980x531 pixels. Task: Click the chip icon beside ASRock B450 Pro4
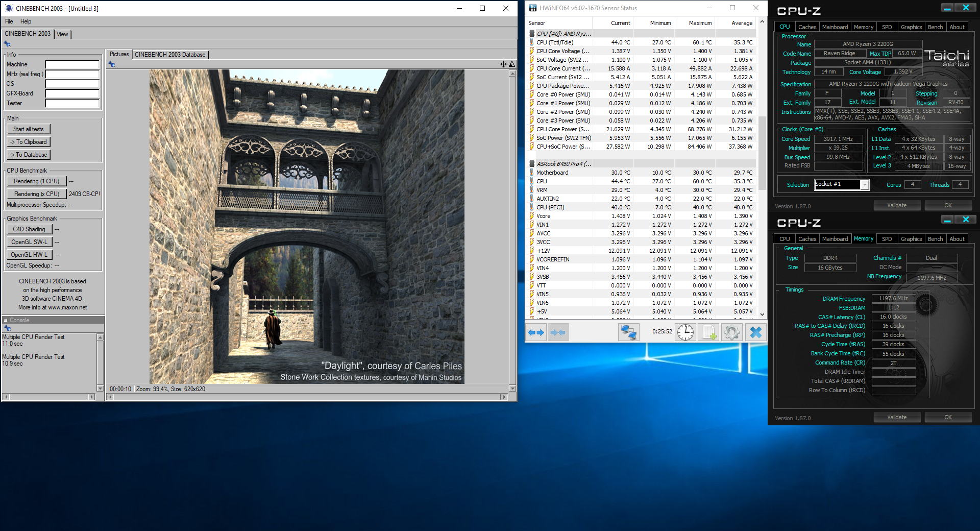click(532, 164)
